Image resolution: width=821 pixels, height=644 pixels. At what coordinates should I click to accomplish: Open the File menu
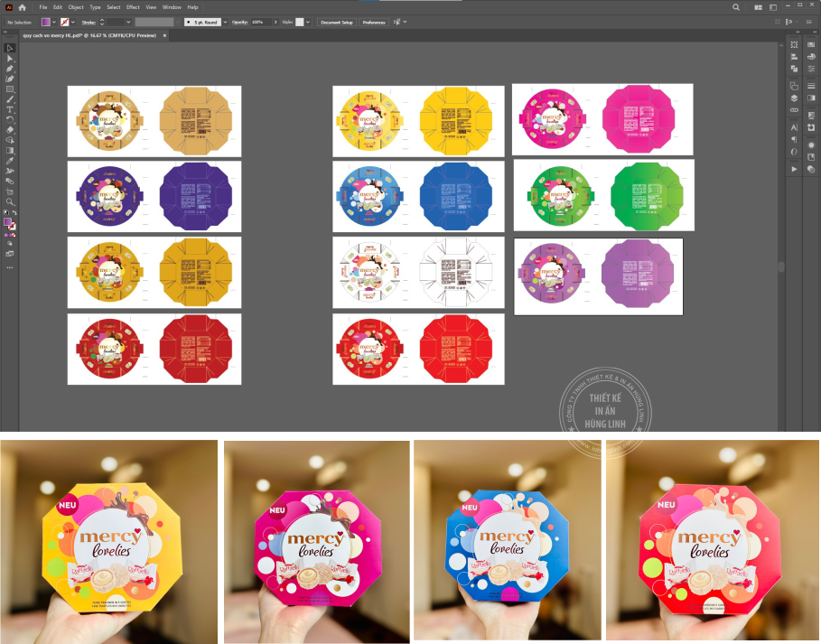43,7
